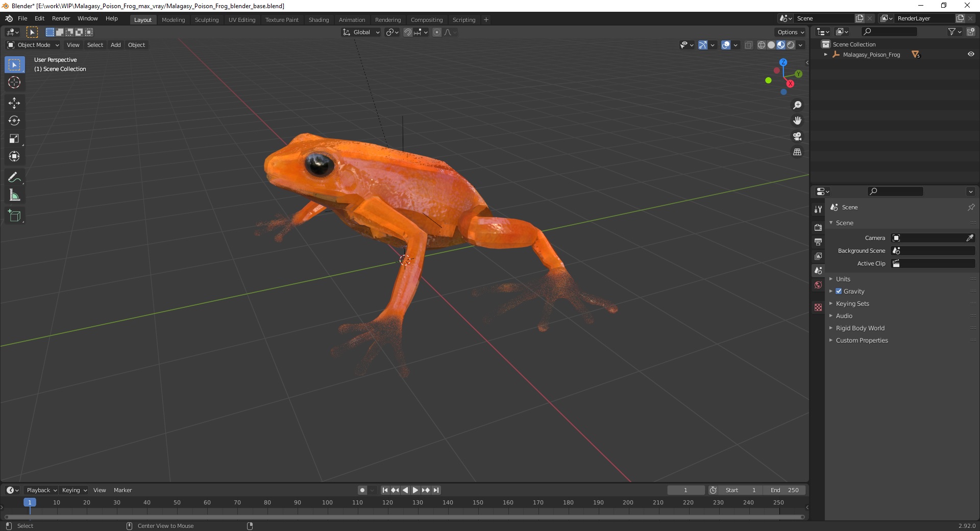980x531 pixels.
Task: Pick the Add Cube tool
Action: pos(14,215)
